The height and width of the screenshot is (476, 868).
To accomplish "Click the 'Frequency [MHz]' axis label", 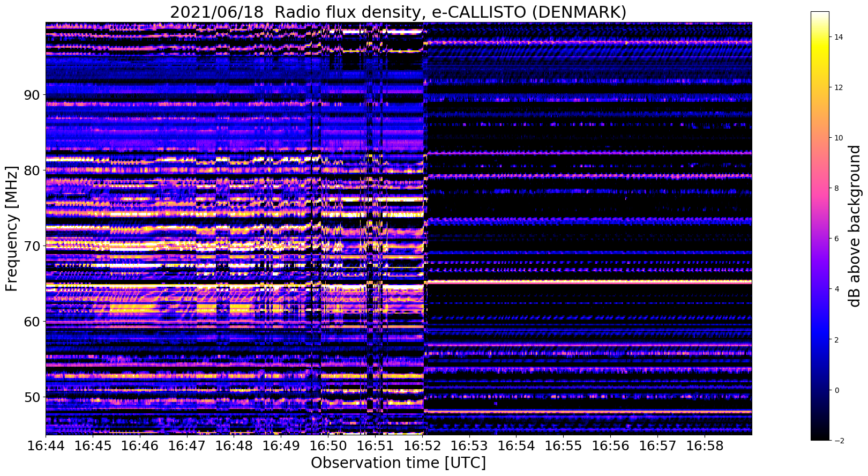I will [x=12, y=228].
